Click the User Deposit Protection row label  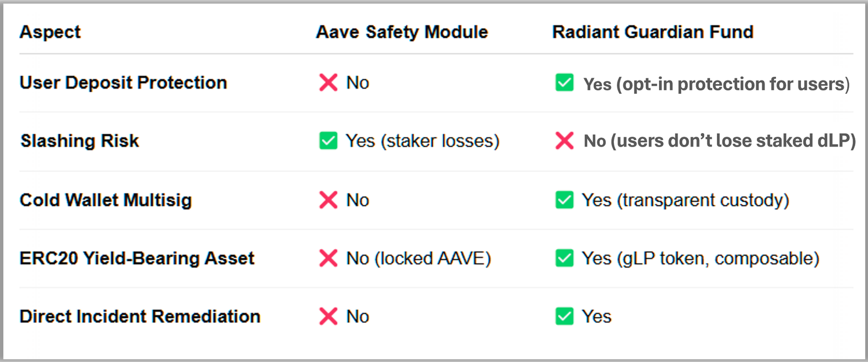123,83
